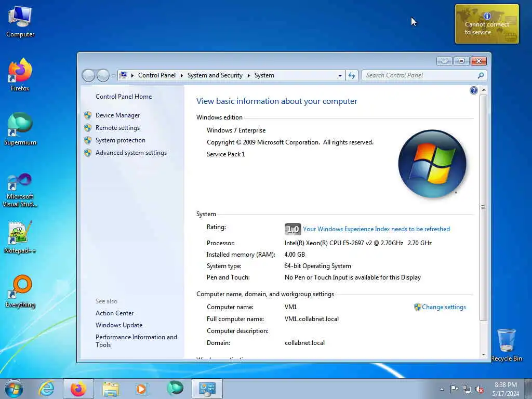The image size is (532, 399).
Task: Click the vertical scrollbar thumb
Action: click(484, 207)
